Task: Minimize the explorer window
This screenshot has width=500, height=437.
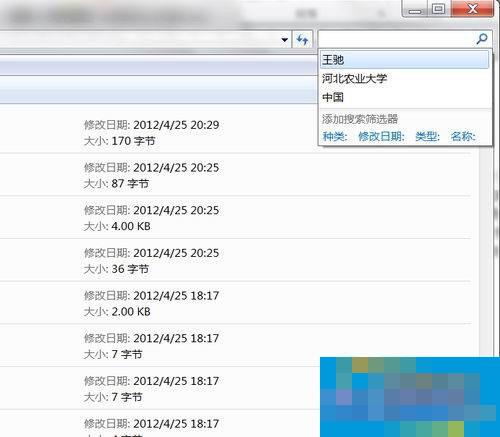Action: coord(415,9)
